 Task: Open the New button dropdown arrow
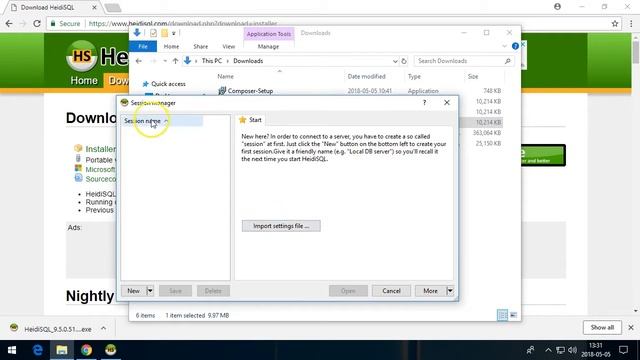[150, 291]
